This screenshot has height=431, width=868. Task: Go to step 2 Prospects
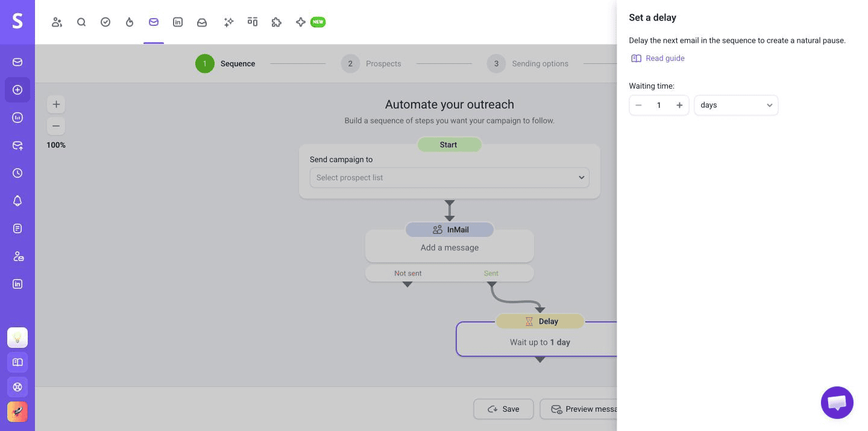pyautogui.click(x=371, y=63)
